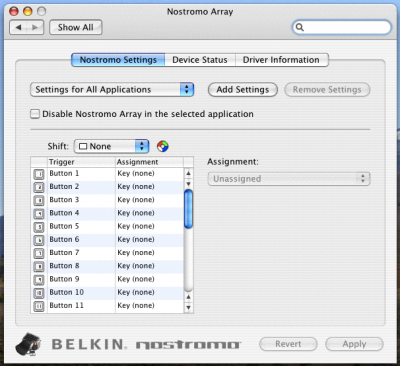Switch to the Device Status tab
The height and width of the screenshot is (366, 400).
click(200, 60)
